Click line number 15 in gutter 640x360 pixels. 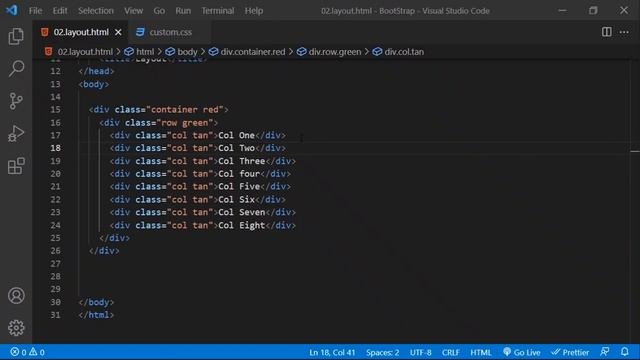click(55, 109)
